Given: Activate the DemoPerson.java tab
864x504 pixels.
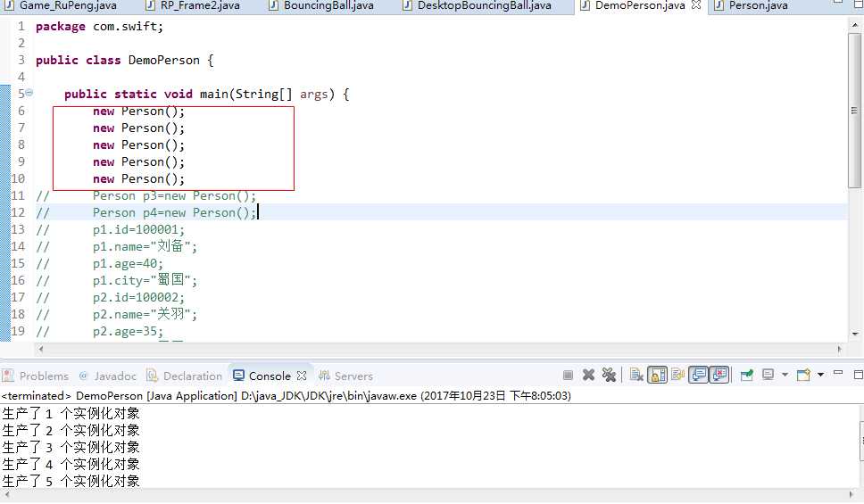Looking at the screenshot, I should pyautogui.click(x=640, y=5).
